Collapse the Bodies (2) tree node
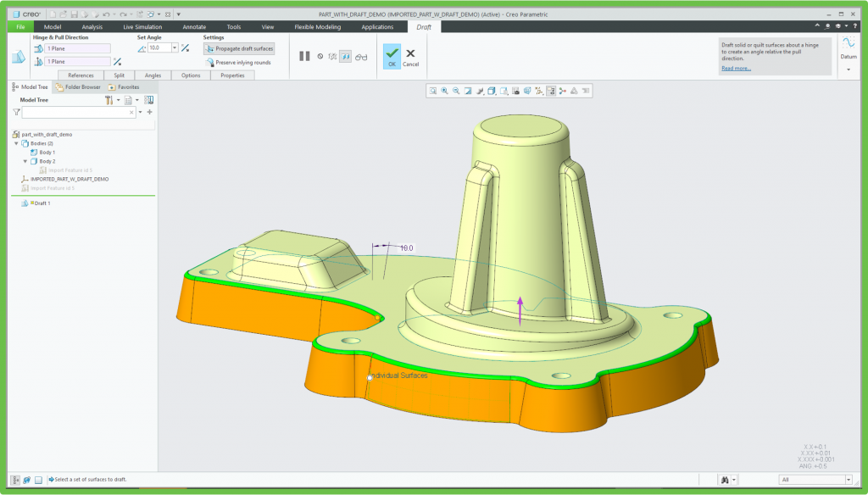 point(16,143)
